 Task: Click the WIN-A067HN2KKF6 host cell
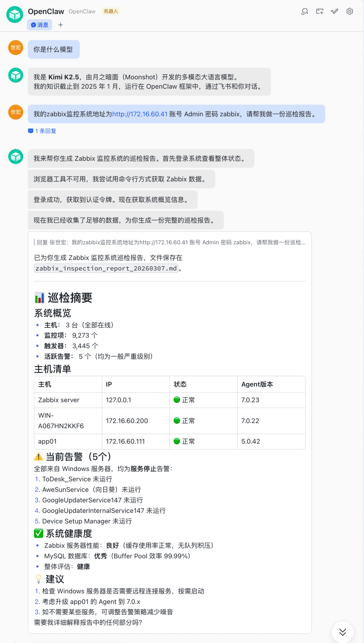[x=68, y=421]
